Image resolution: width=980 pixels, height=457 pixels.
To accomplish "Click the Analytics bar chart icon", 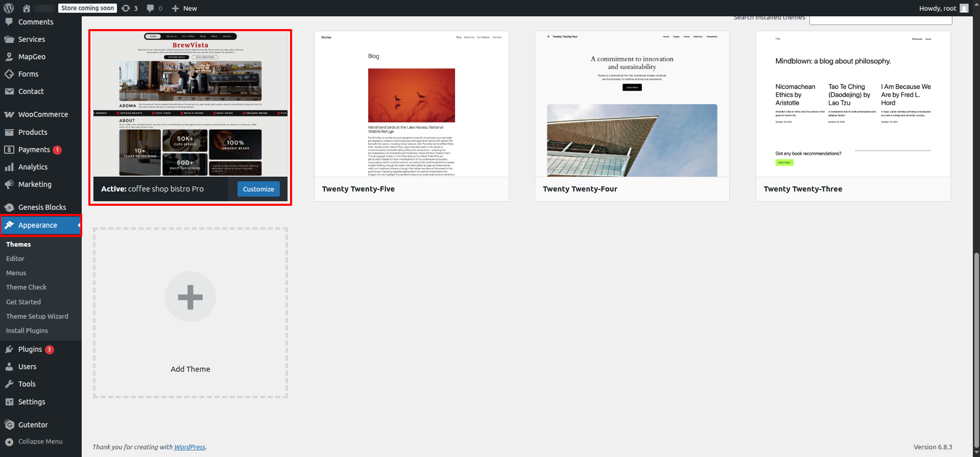I will pyautogui.click(x=9, y=167).
